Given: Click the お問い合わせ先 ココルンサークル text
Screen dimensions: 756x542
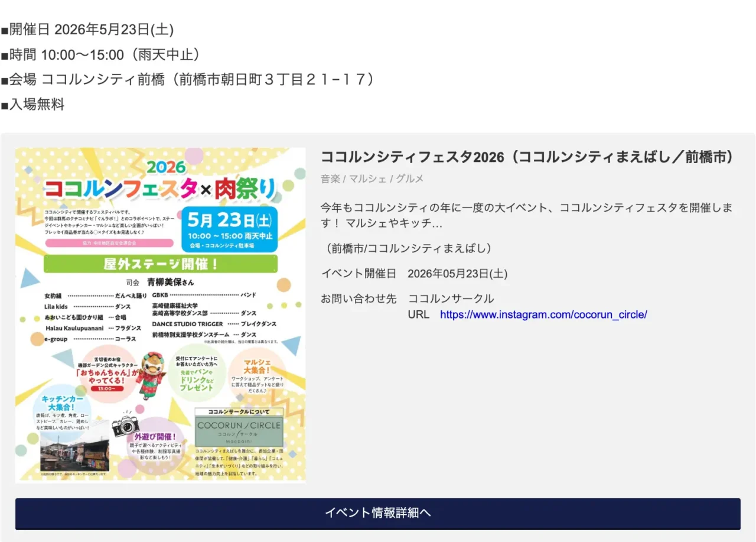Looking at the screenshot, I should [x=408, y=298].
